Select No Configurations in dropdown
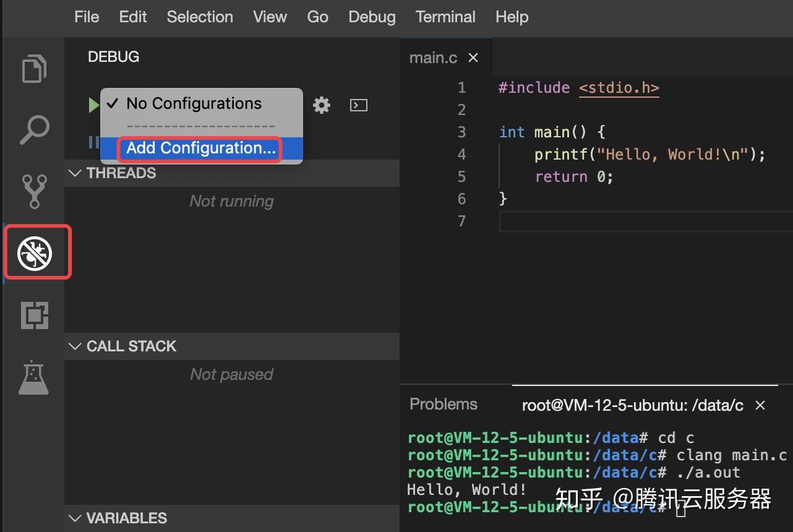Screen dimensions: 793x532 tap(202, 103)
